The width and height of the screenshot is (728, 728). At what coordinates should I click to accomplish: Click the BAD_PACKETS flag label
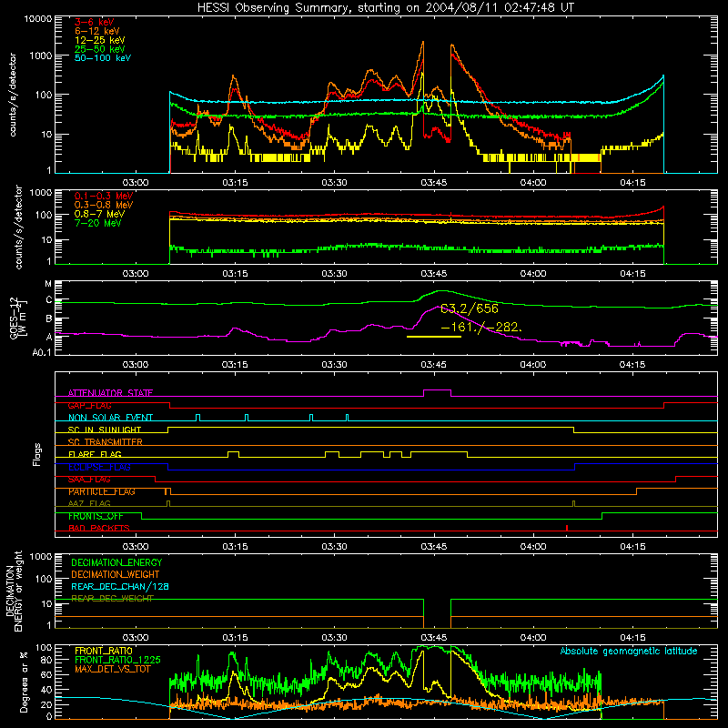coord(98,528)
